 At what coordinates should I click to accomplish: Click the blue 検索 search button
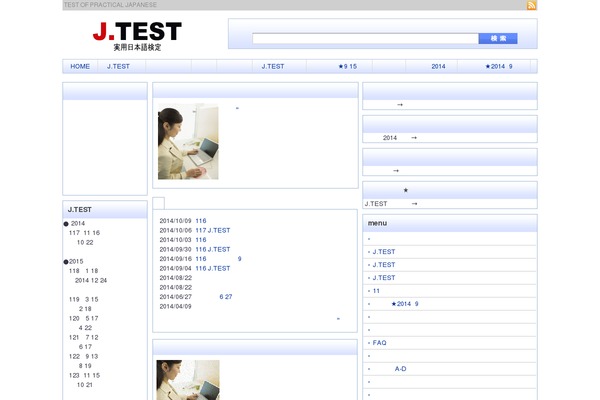(498, 38)
